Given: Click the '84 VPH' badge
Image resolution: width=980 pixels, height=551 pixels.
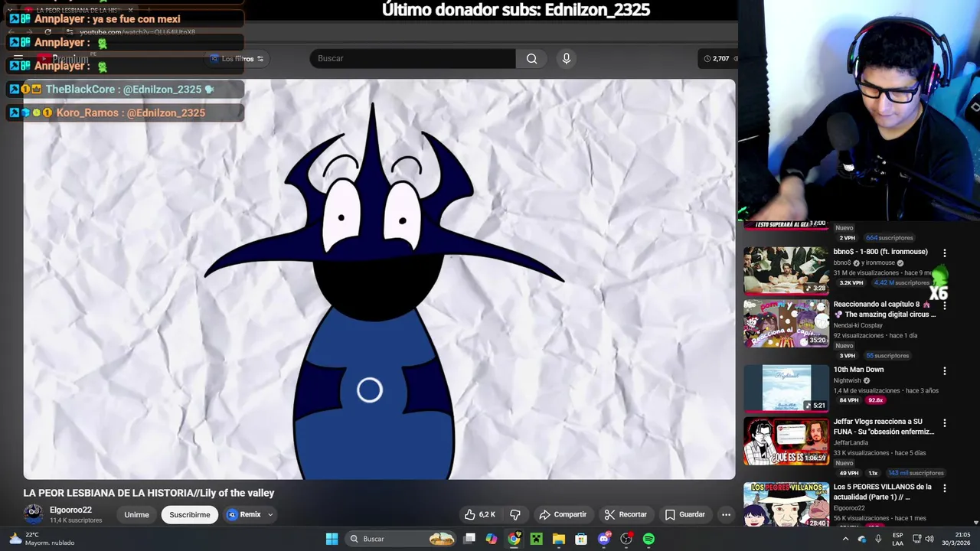Looking at the screenshot, I should 848,400.
